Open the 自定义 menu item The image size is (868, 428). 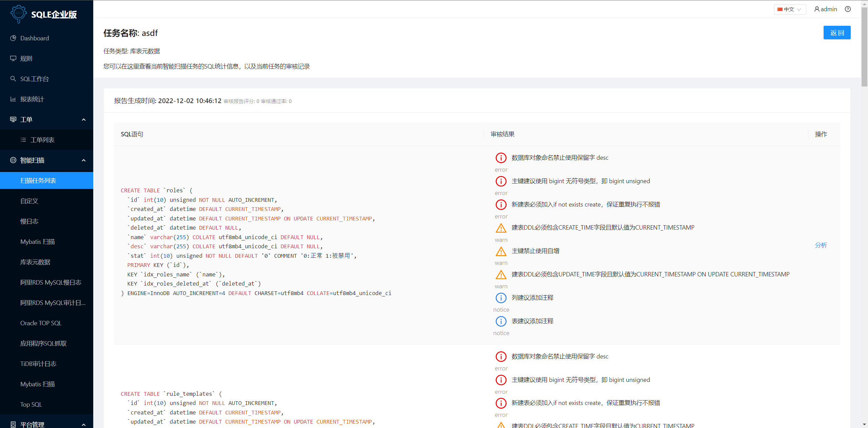(x=46, y=201)
